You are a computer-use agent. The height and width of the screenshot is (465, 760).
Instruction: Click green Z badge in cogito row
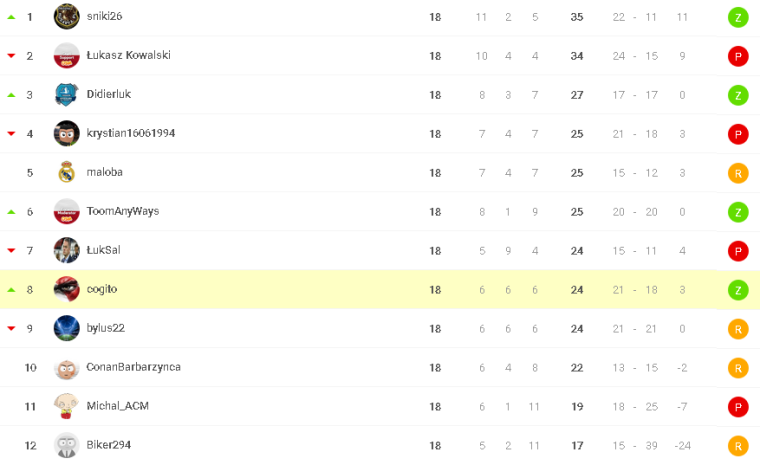click(738, 290)
